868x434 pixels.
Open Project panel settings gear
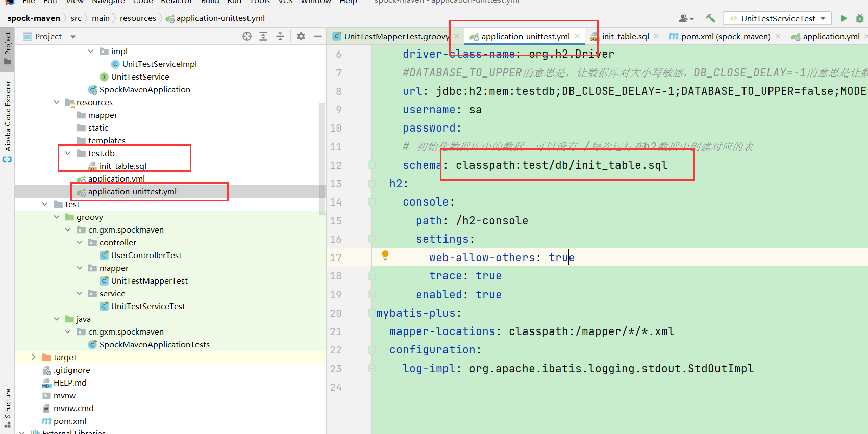(x=301, y=36)
